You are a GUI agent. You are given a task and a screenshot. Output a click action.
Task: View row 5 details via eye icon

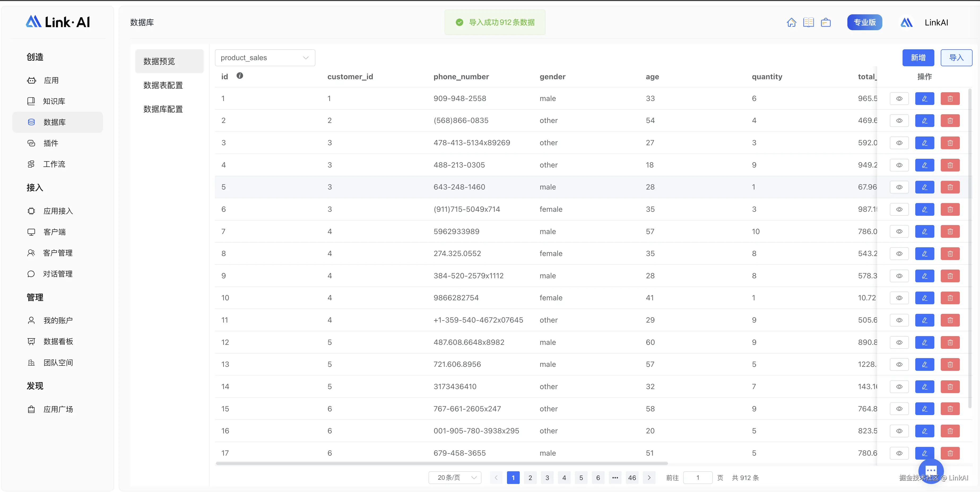pyautogui.click(x=899, y=187)
